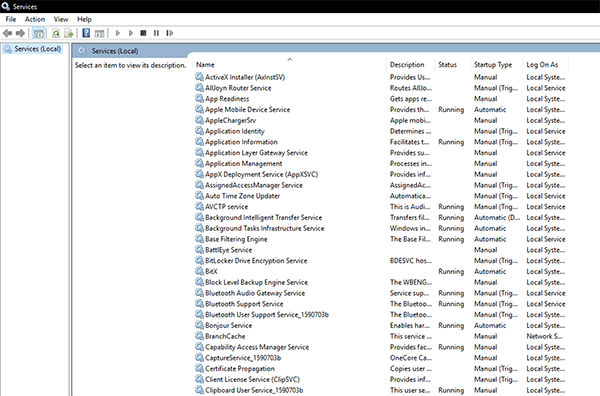Select Background Intelligent Transfer Service
The height and width of the screenshot is (396, 600).
(x=264, y=217)
